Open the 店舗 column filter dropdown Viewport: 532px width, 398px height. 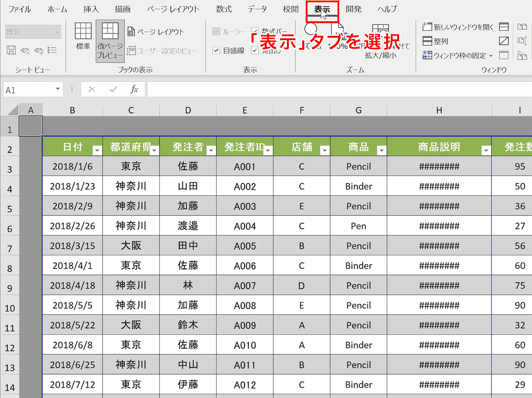point(325,150)
